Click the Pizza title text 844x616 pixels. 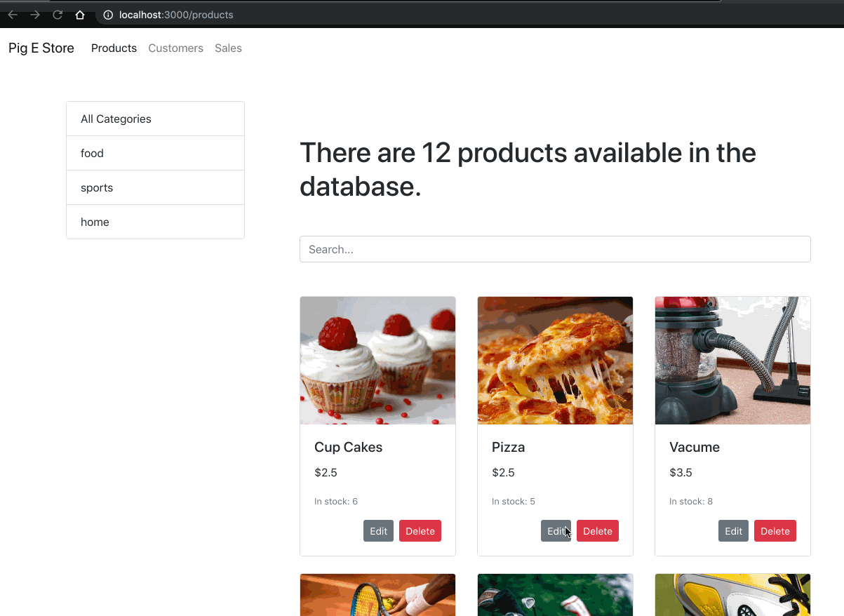[508, 447]
